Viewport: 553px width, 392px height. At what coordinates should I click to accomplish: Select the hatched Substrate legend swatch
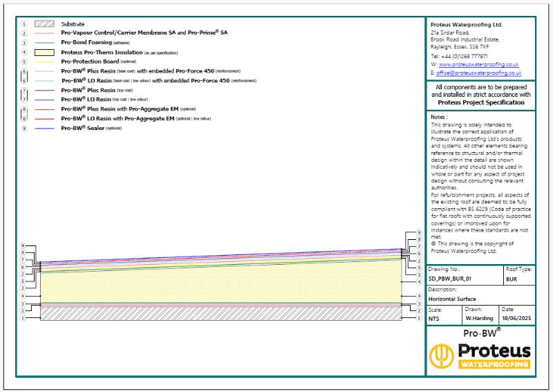44,24
